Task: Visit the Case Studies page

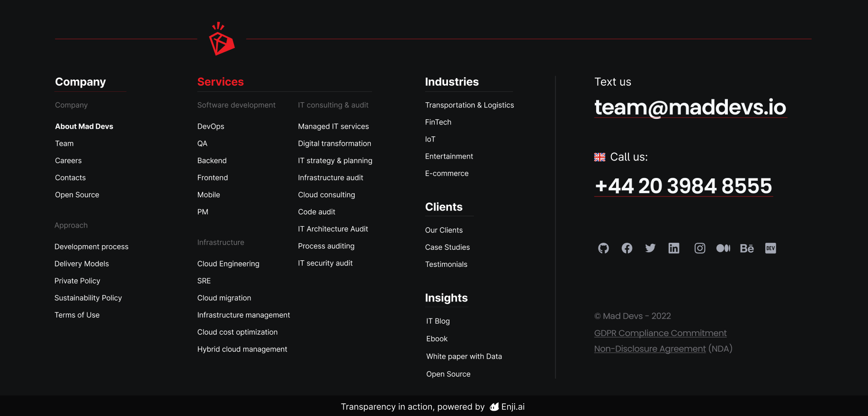Action: [x=447, y=247]
